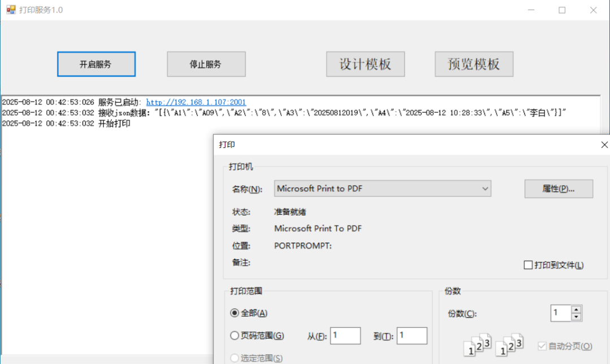Close the 打印 dialog
Viewport: 610px width, 364px height.
tap(604, 145)
